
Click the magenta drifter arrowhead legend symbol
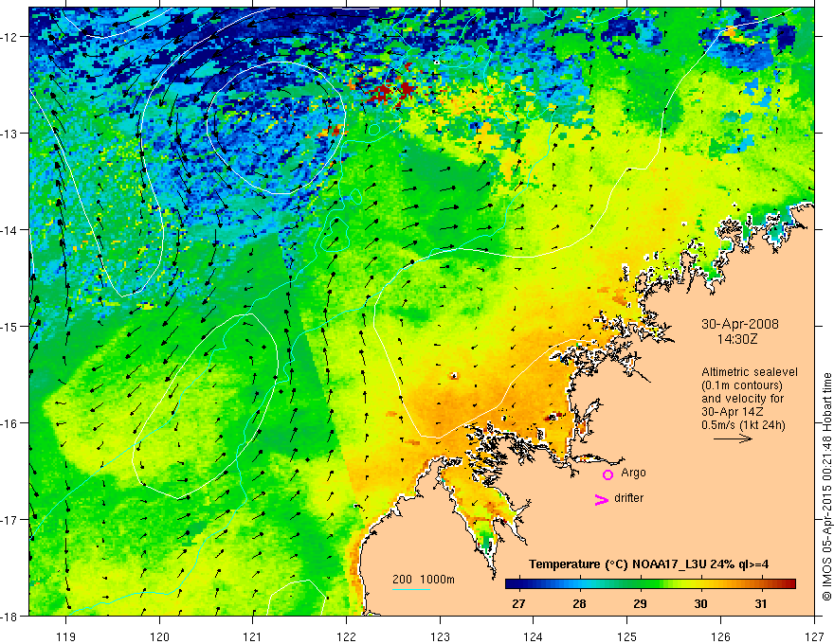click(x=601, y=499)
